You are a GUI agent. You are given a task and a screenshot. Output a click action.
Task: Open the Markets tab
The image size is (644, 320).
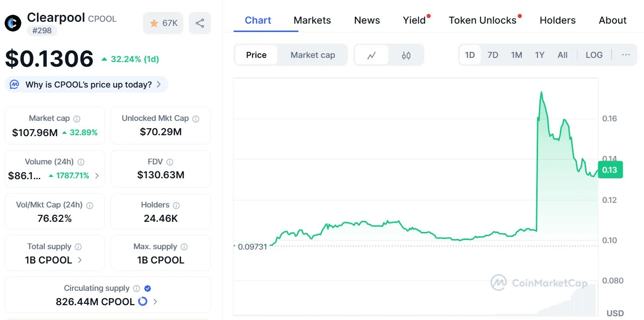pyautogui.click(x=312, y=20)
